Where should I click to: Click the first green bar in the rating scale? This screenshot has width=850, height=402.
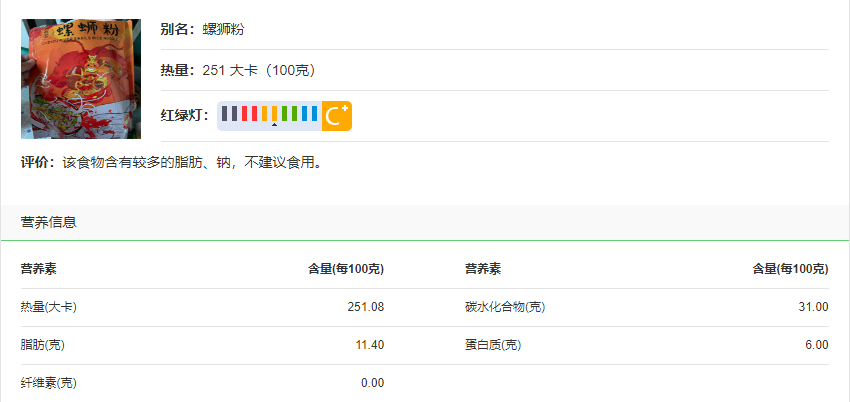(x=285, y=113)
